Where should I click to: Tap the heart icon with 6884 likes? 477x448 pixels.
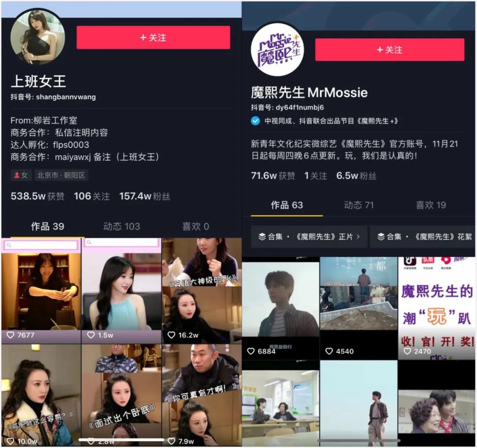251,351
